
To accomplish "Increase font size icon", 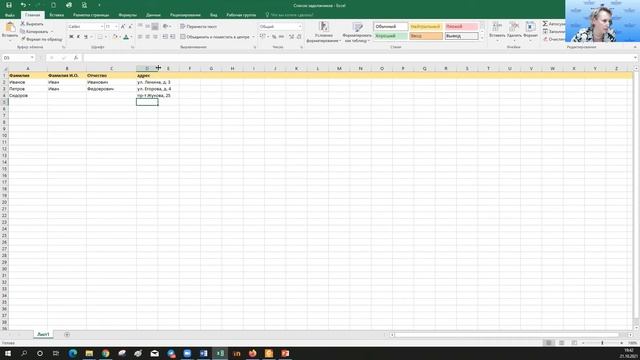I will [x=123, y=27].
